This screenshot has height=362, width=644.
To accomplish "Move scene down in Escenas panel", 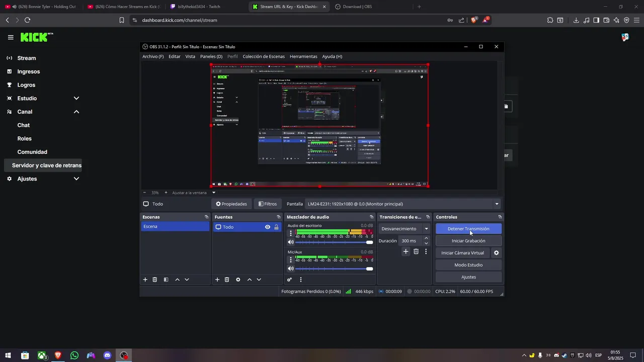I will (187, 280).
